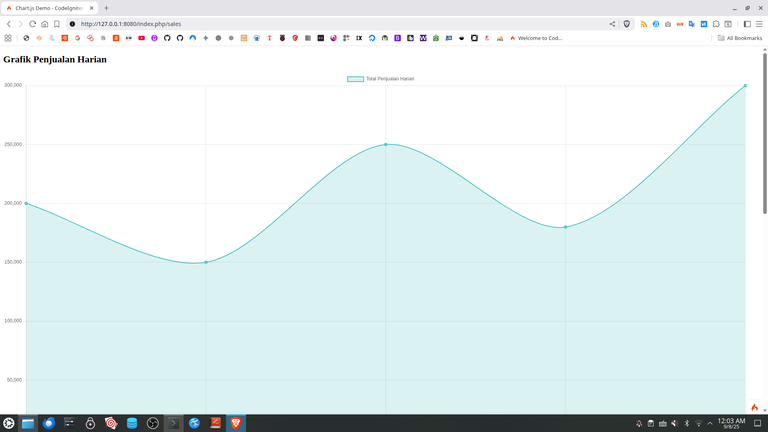Click the taskbar clock showing 12:03 AM
Image resolution: width=768 pixels, height=432 pixels.
(733, 423)
